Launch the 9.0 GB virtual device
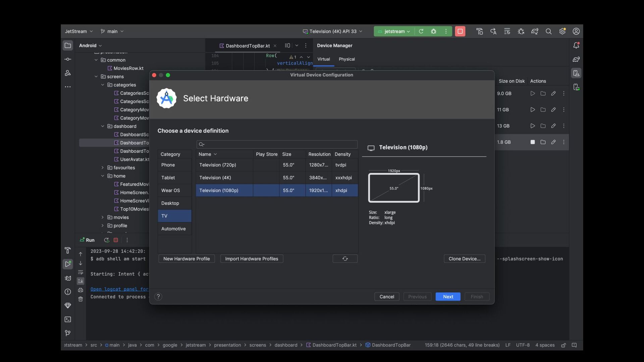 [533, 94]
